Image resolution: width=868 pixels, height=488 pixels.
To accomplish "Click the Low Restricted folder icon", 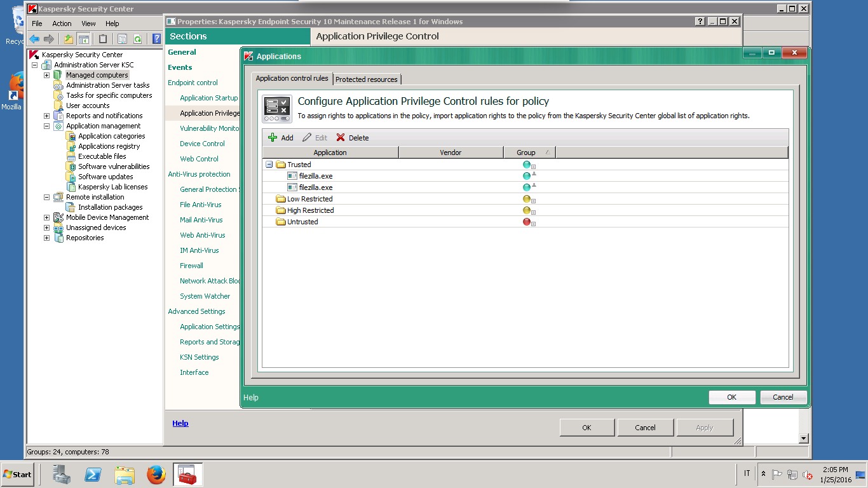I will [x=280, y=199].
